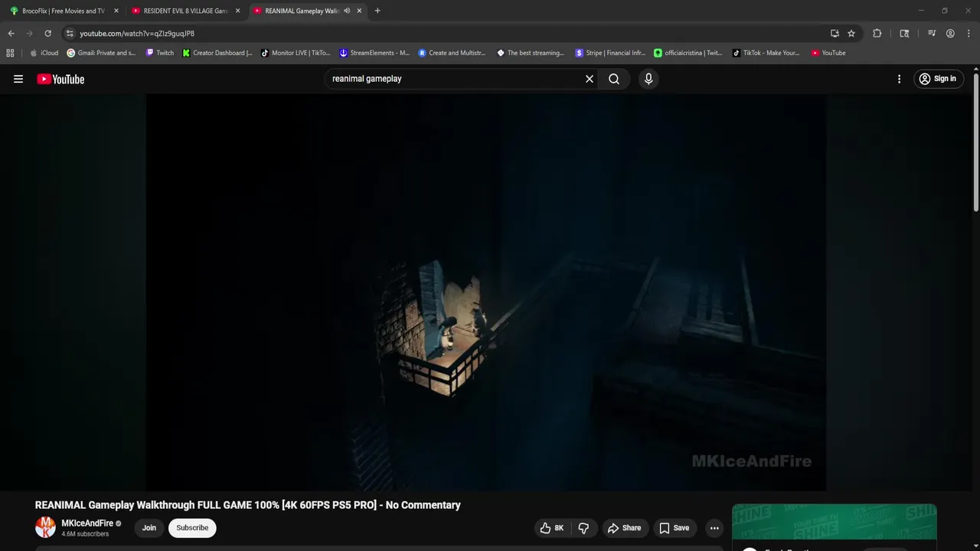Save the video to a playlist
The height and width of the screenshot is (551, 980).
point(675,528)
